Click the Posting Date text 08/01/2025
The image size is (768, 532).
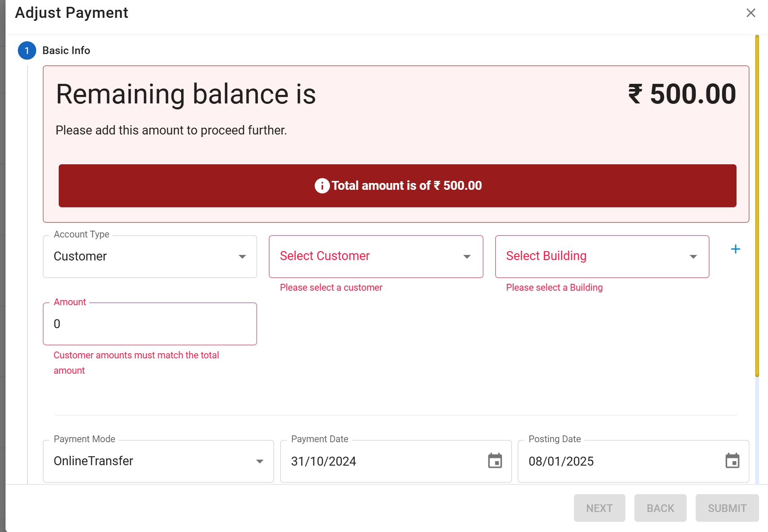point(561,461)
